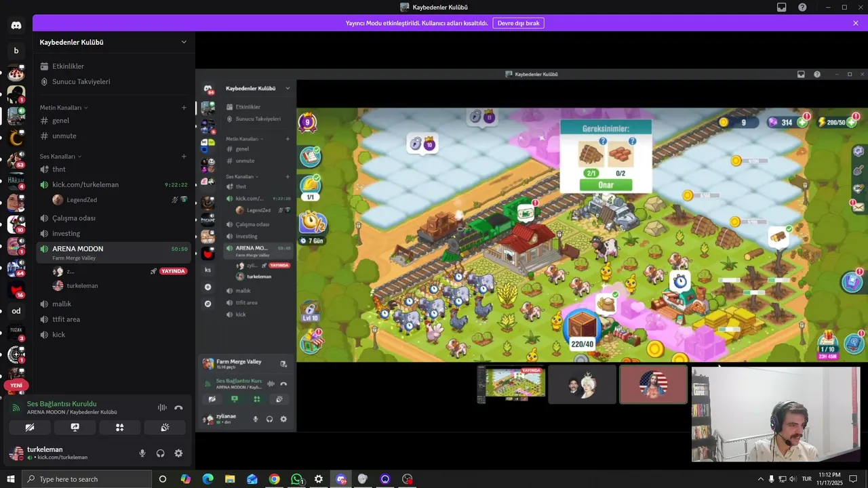
Task: Click energy 200/50 plus button in game
Action: coord(852,123)
